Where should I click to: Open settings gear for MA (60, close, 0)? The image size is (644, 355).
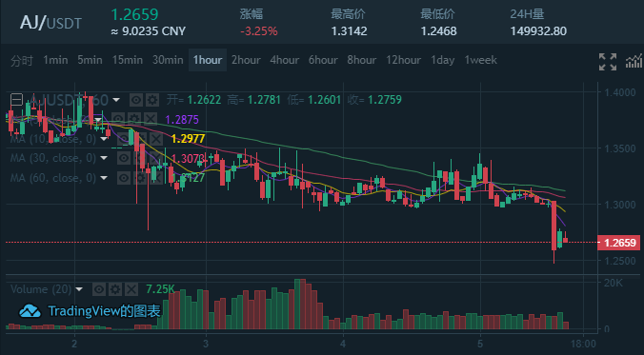coord(140,178)
